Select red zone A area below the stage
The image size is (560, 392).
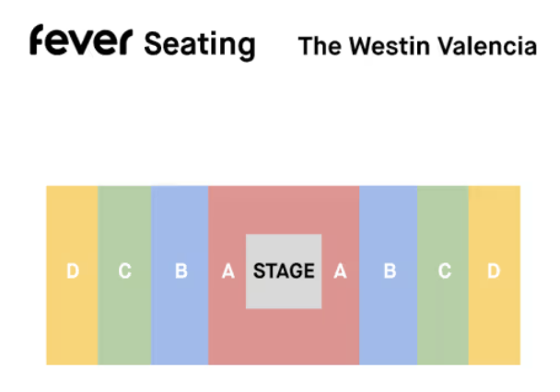coord(284,337)
